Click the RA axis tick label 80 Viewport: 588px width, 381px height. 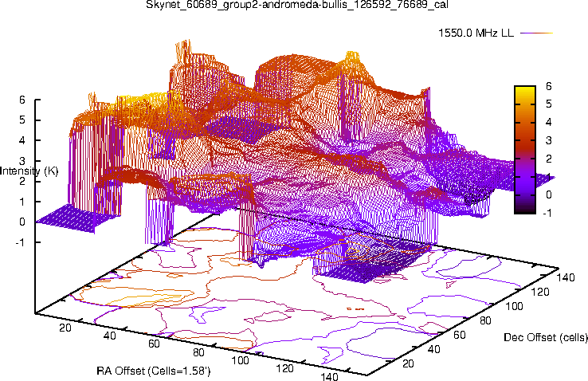point(198,352)
